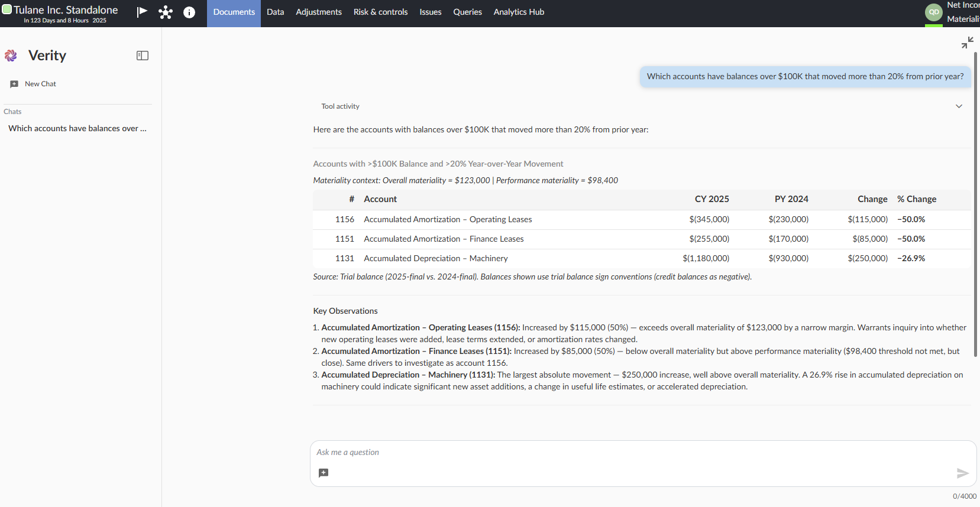
Task: Open the network graph icon
Action: coord(166,12)
